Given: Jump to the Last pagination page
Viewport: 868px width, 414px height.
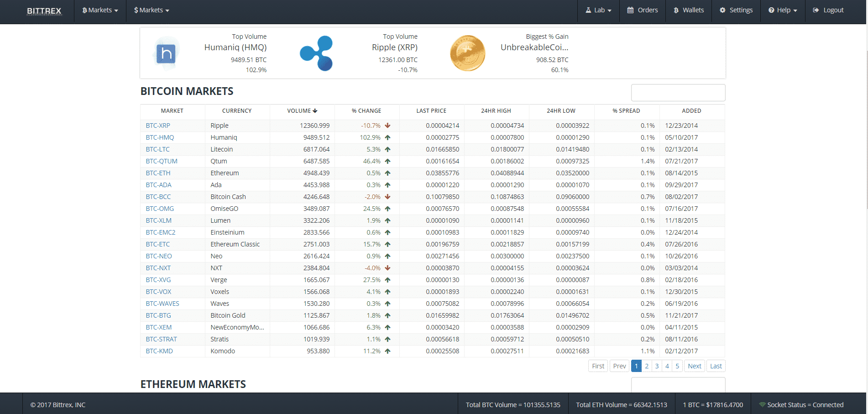Looking at the screenshot, I should (716, 366).
